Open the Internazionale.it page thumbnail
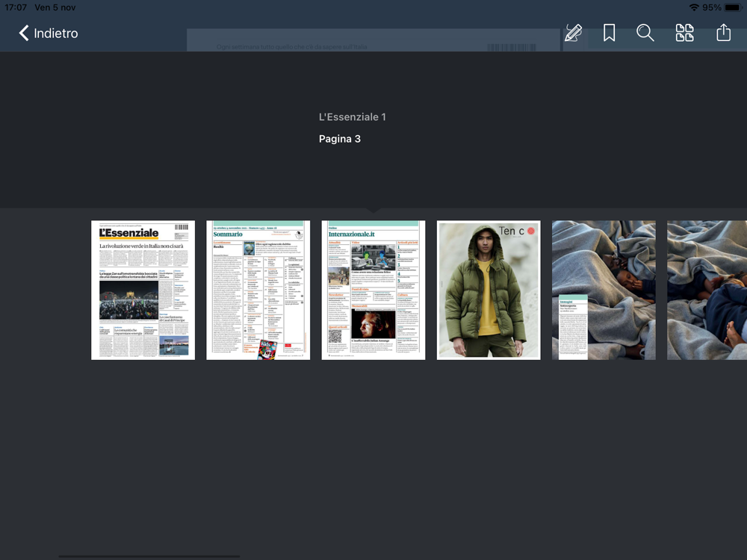Image resolution: width=747 pixels, height=560 pixels. (x=373, y=290)
